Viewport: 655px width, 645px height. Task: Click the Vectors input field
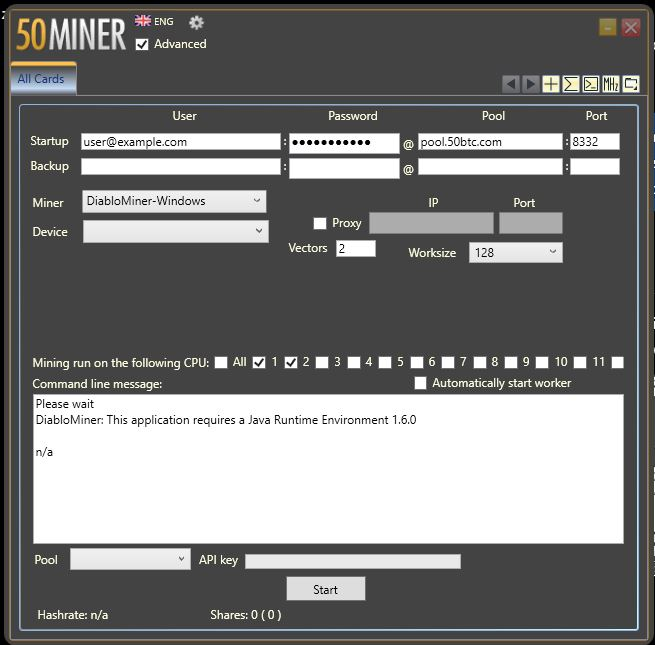(x=356, y=249)
